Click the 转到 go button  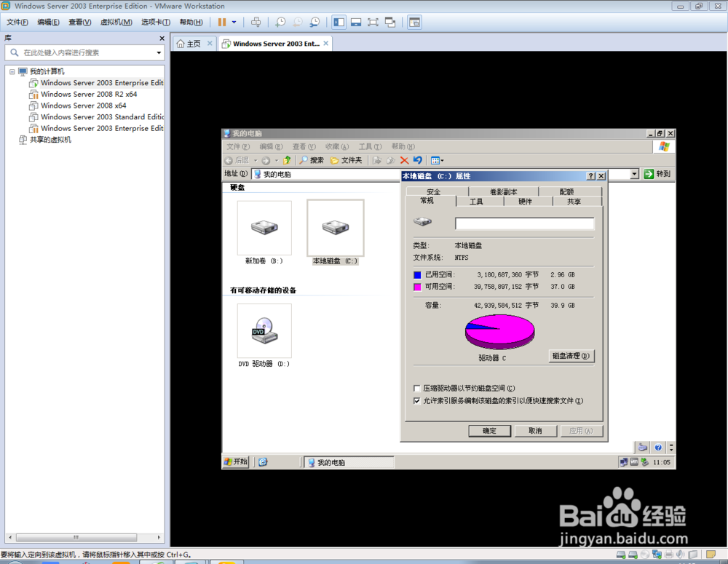click(657, 174)
